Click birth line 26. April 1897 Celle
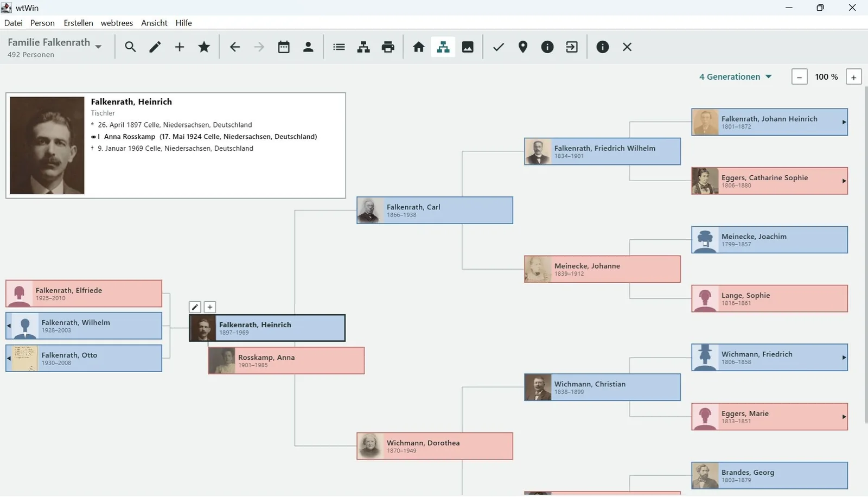Image resolution: width=868 pixels, height=497 pixels. [171, 125]
